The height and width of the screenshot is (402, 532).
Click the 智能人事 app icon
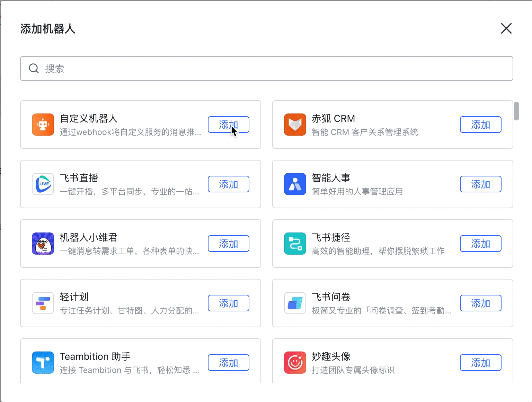[295, 184]
